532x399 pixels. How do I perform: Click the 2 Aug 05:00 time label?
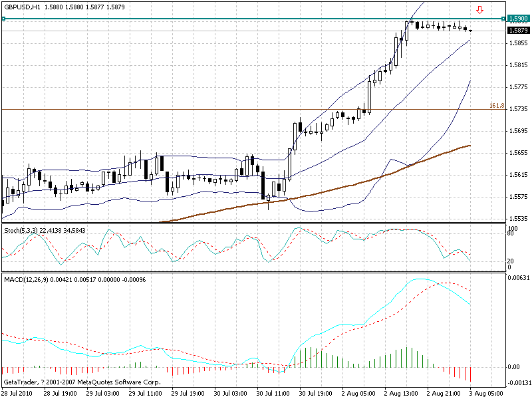point(358,394)
